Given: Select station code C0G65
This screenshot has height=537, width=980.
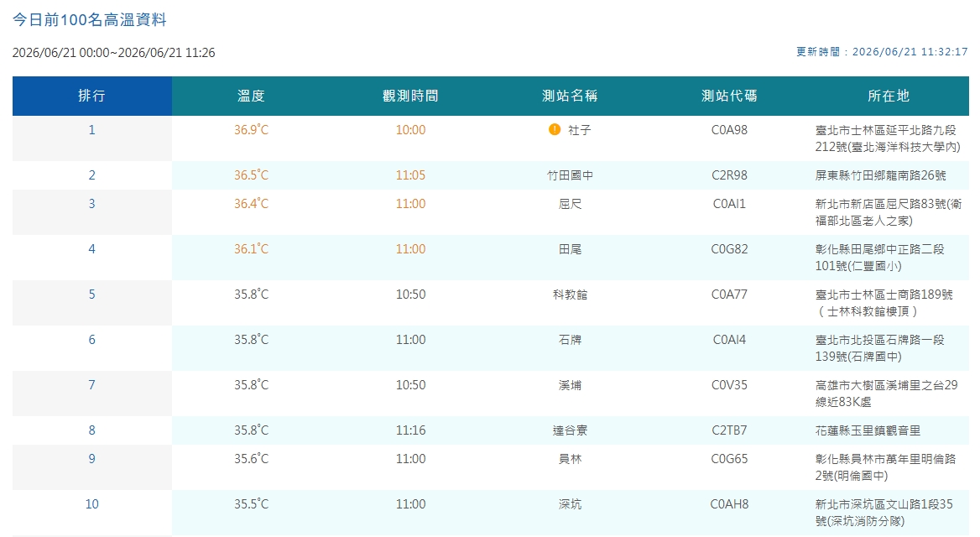Looking at the screenshot, I should 729,459.
